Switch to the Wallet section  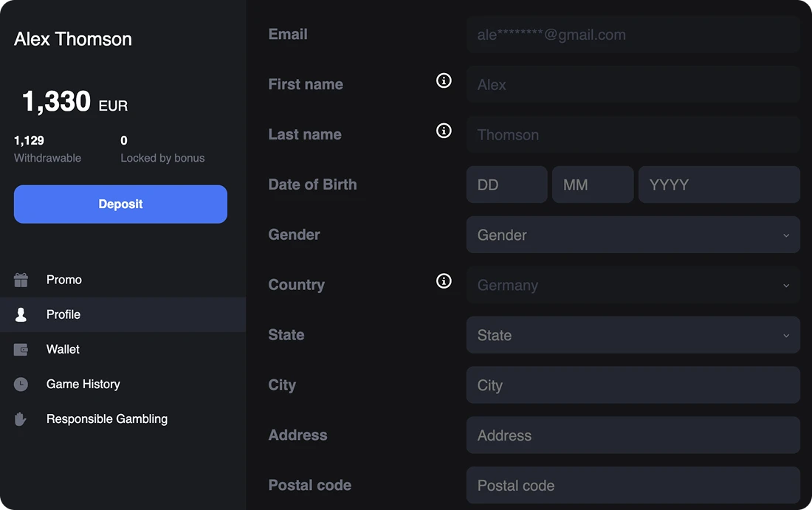coord(63,349)
